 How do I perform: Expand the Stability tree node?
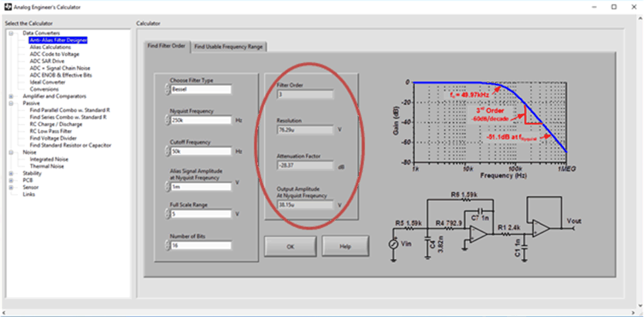click(x=11, y=173)
